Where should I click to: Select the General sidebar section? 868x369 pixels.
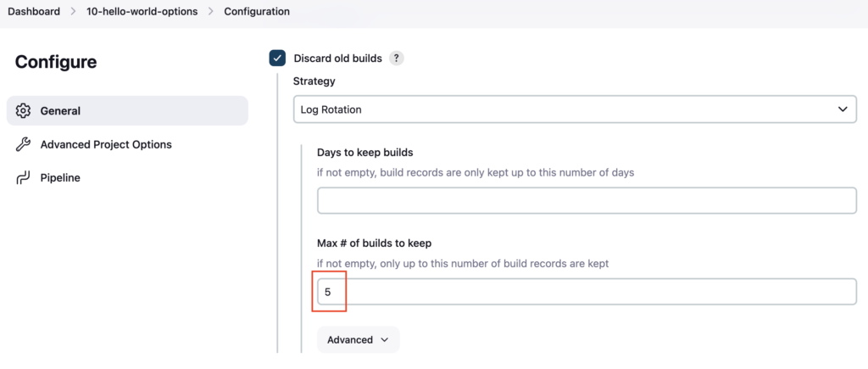click(127, 111)
